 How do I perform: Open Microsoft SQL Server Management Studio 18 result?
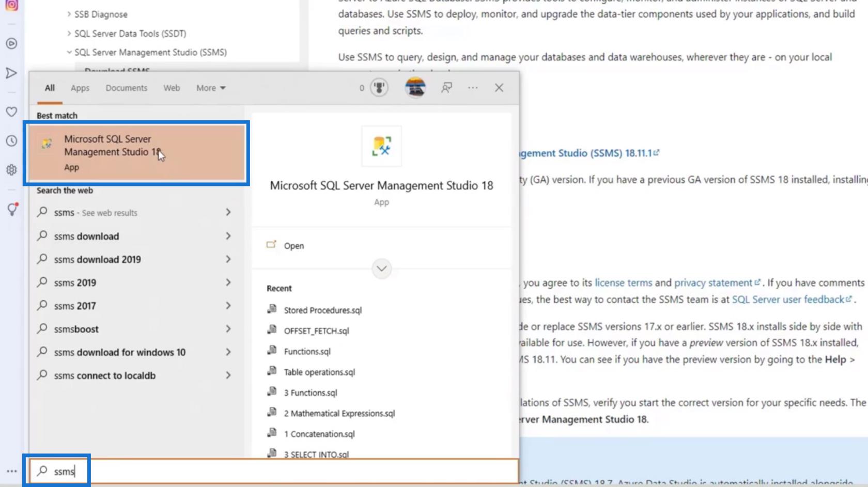click(136, 153)
